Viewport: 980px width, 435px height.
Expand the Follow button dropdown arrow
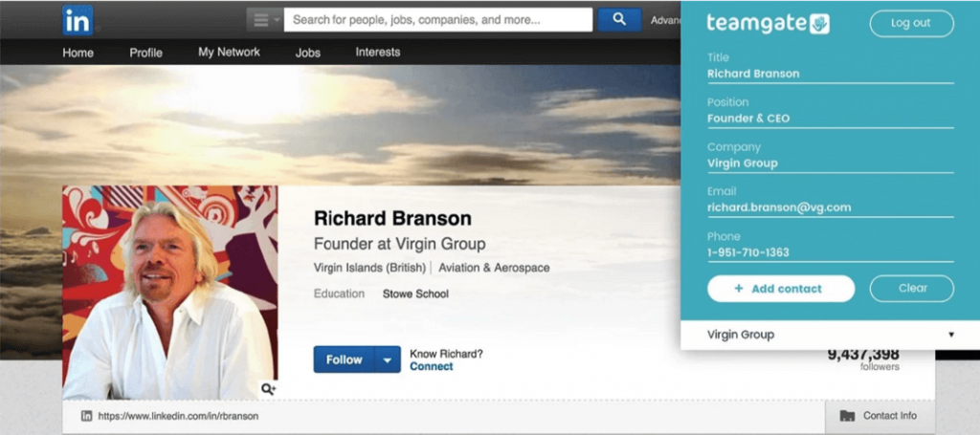(x=388, y=359)
